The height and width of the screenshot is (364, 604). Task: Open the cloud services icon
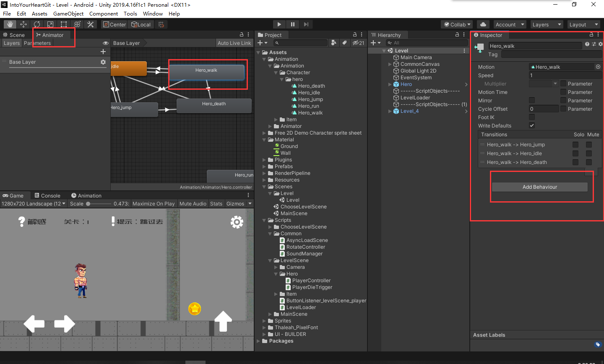pyautogui.click(x=483, y=24)
